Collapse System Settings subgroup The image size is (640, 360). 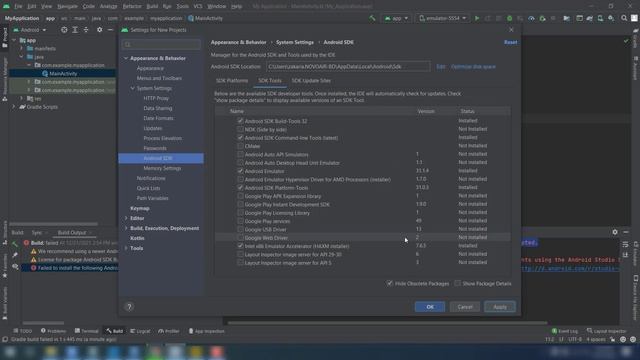pyautogui.click(x=132, y=88)
